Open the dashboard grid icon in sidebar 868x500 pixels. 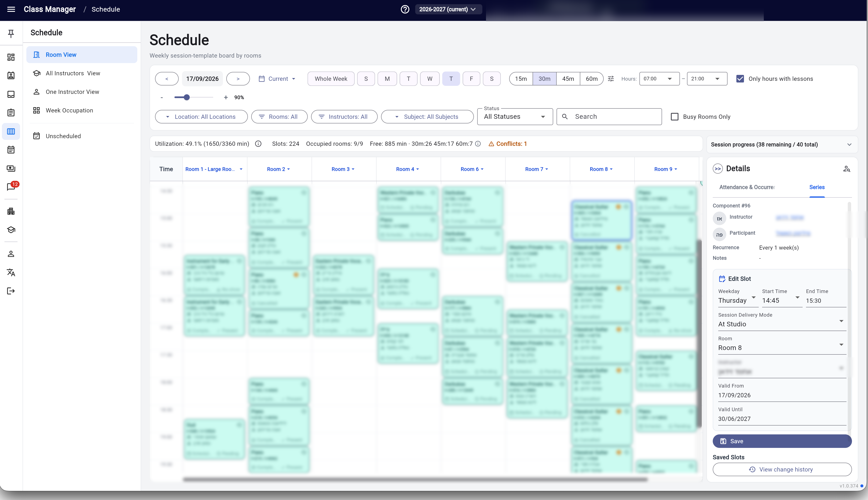click(11, 57)
